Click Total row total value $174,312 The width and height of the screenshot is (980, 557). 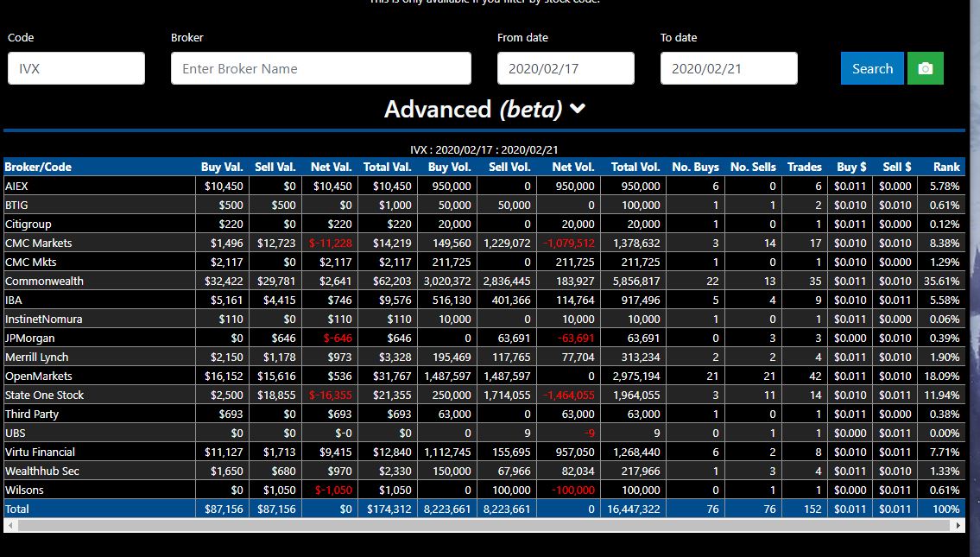[389, 509]
